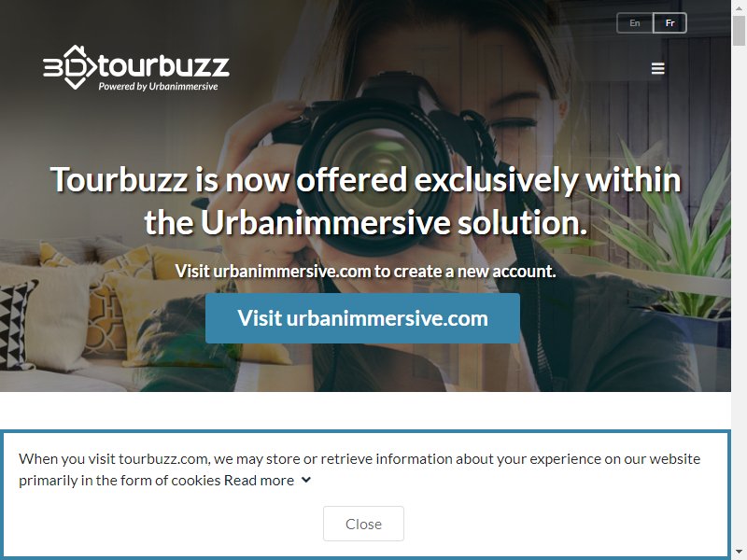Select the Powered by Urbanimmersive tagline
747x560 pixels.
(158, 86)
